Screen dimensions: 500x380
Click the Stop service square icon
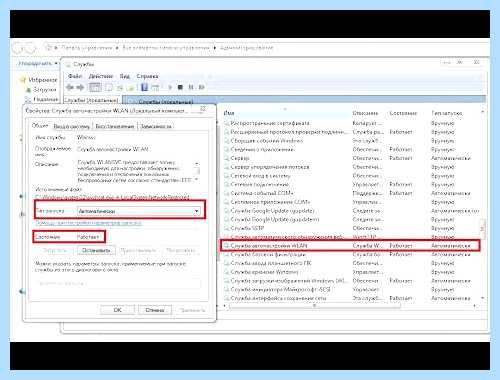(x=180, y=87)
